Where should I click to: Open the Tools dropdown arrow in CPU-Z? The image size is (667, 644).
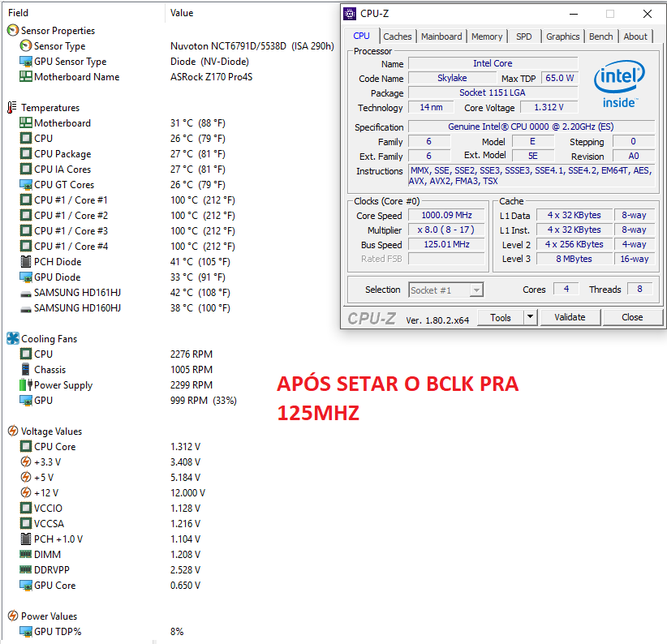coord(530,317)
